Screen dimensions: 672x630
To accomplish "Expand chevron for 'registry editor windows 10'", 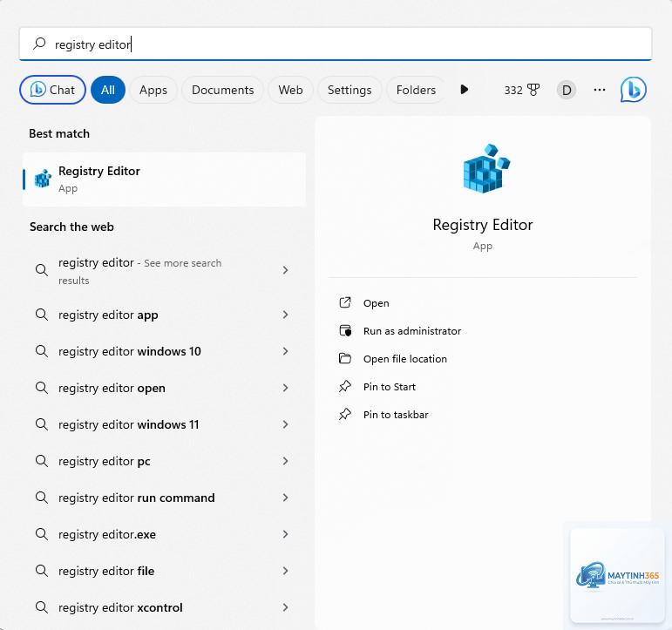I will coord(285,351).
